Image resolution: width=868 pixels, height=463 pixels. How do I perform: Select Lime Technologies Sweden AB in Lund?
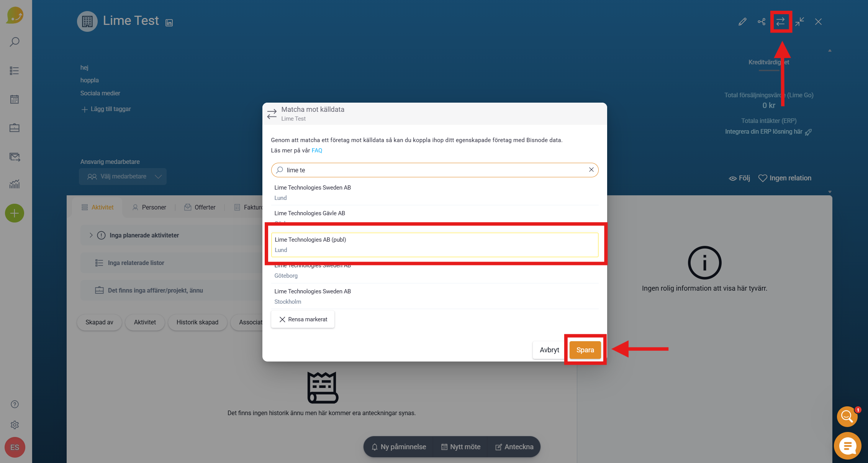click(x=435, y=193)
